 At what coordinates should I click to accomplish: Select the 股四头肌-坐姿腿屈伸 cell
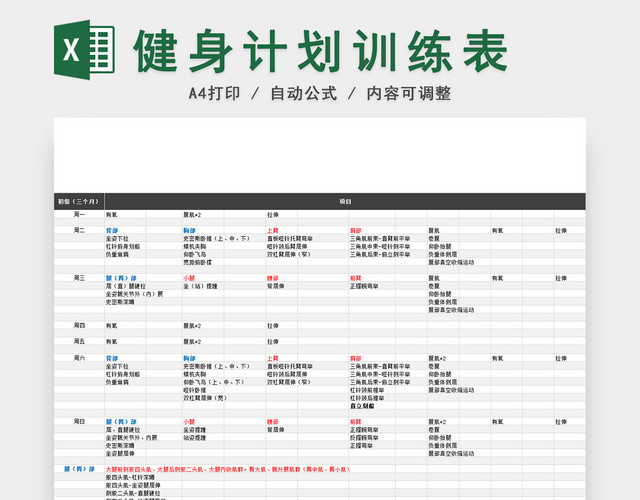point(133,485)
